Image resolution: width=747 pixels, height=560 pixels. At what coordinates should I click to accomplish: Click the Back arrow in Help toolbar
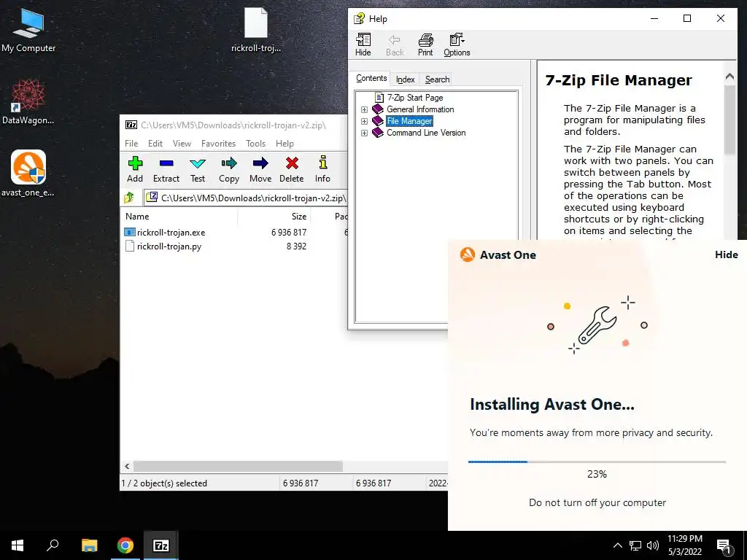click(395, 44)
